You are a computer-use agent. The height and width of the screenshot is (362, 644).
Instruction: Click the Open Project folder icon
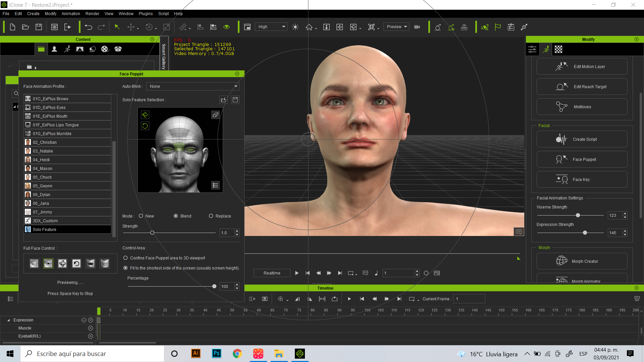pos(25,27)
